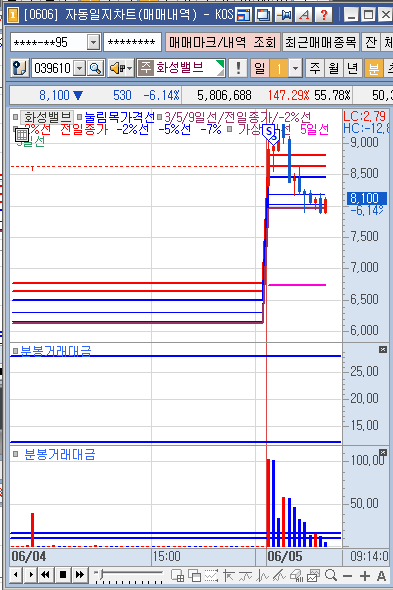Image resolution: width=393 pixels, height=590 pixels.
Task: Fast forward the chart
Action: click(80, 575)
